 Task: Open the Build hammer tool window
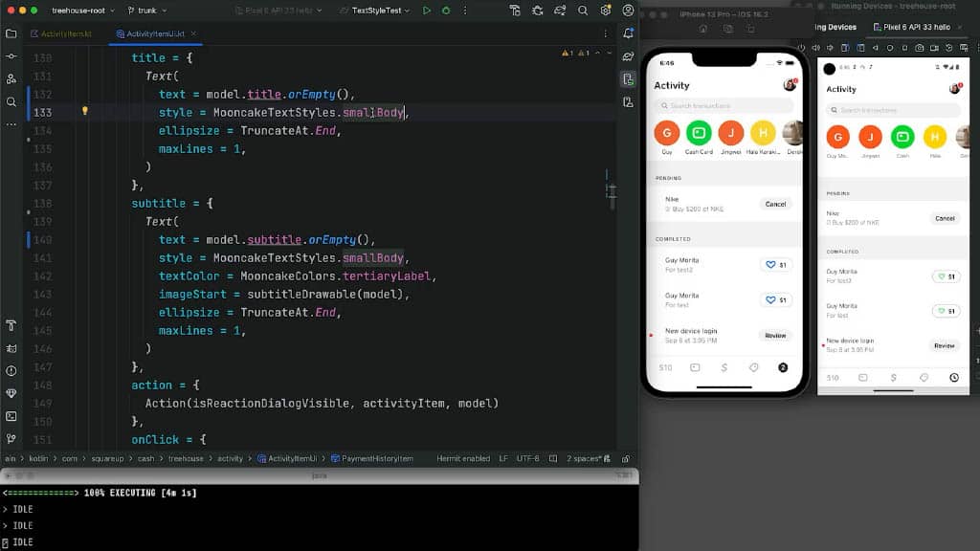click(11, 325)
